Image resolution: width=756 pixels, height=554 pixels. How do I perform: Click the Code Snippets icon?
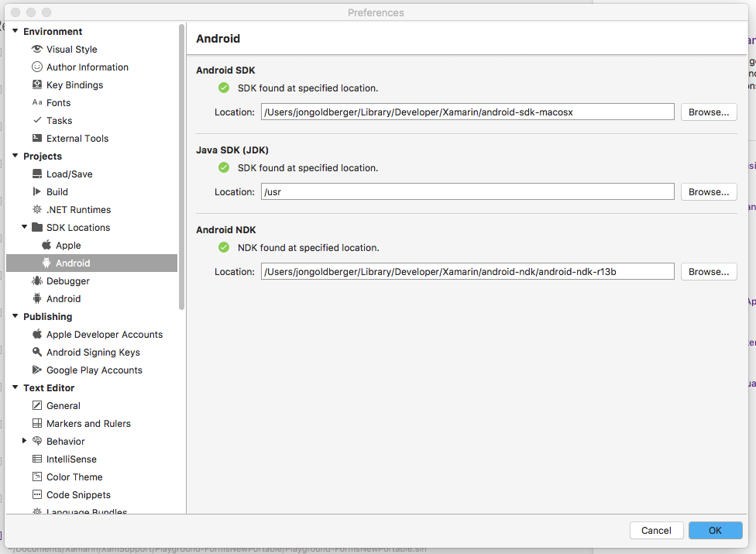click(x=37, y=494)
